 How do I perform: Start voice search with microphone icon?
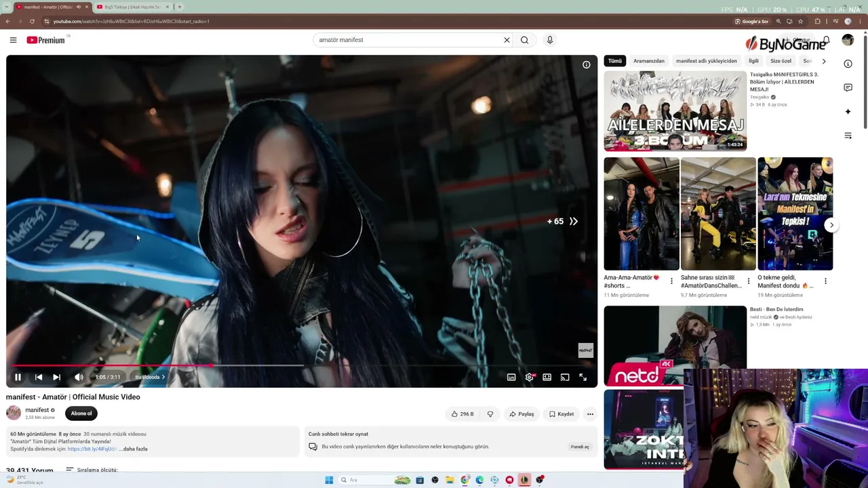click(x=550, y=40)
